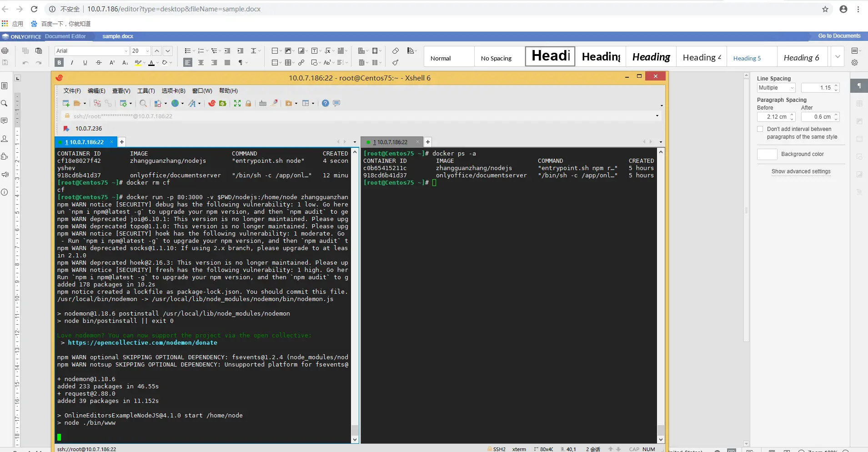868x452 pixels.
Task: Select the left 10.0.7.186:22 session tab
Action: point(85,142)
